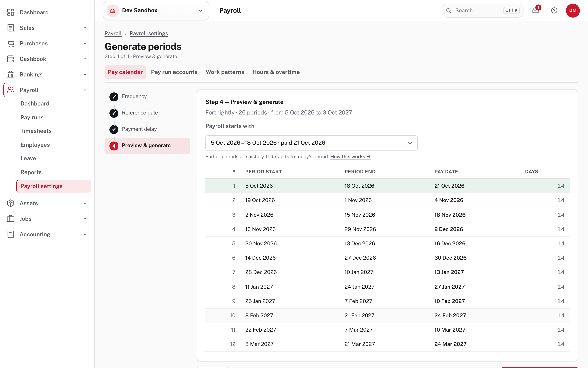Open the Dashboard grid icon in sidebar

tap(10, 12)
